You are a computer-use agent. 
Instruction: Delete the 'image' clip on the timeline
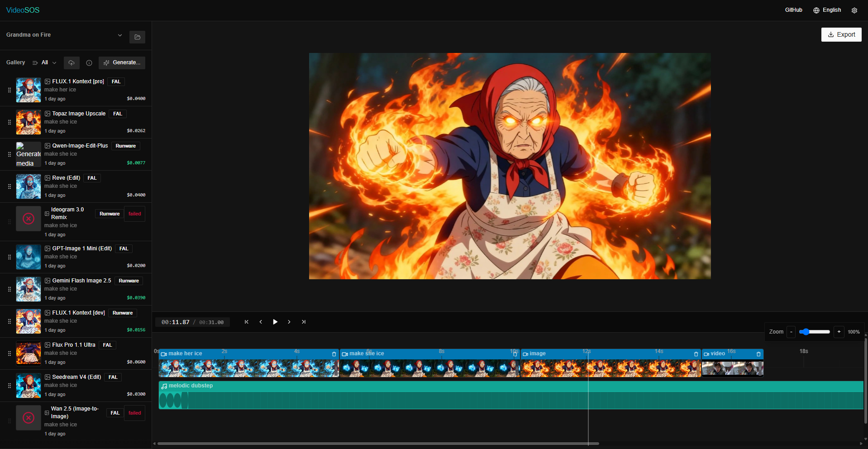pos(696,354)
